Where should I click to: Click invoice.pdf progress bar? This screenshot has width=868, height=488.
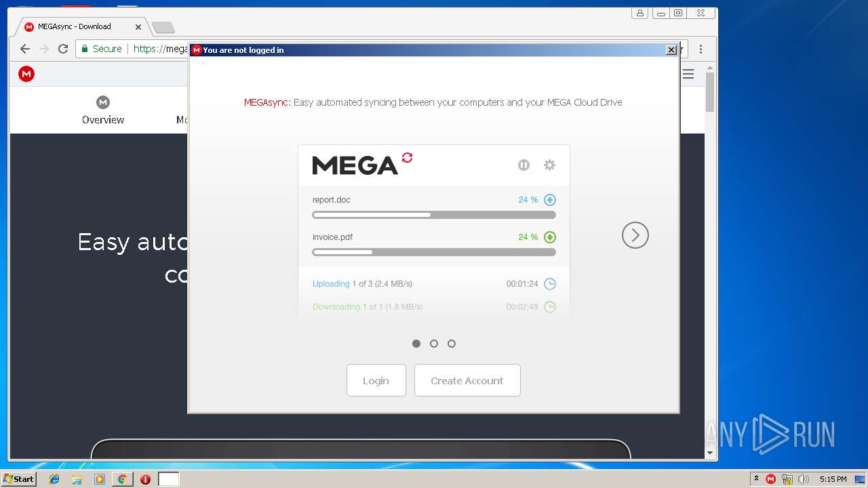pos(434,252)
